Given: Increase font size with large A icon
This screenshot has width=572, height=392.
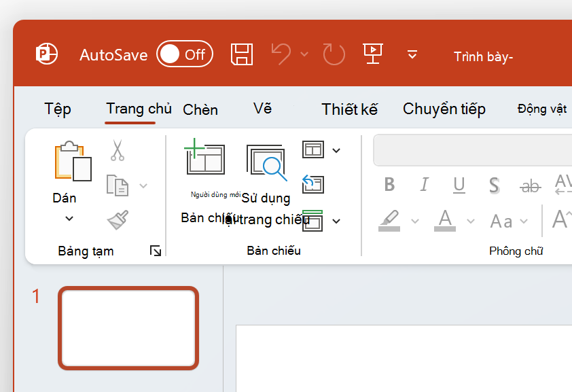Looking at the screenshot, I should click(x=562, y=219).
